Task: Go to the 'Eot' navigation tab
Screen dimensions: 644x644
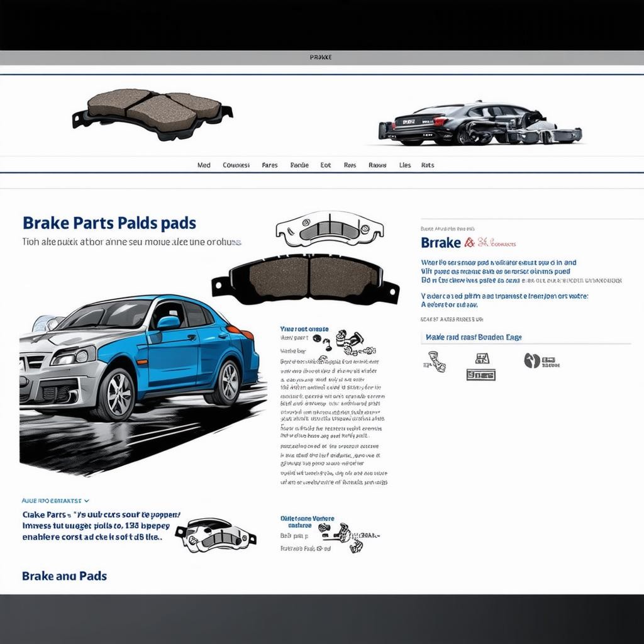Action: point(325,165)
